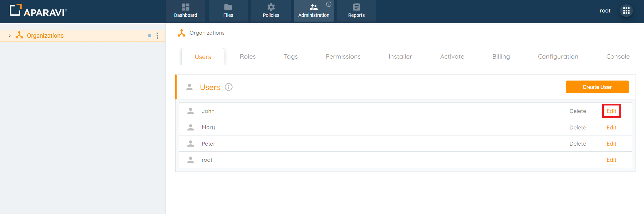
Task: Switch to the Roles tab
Action: 248,57
